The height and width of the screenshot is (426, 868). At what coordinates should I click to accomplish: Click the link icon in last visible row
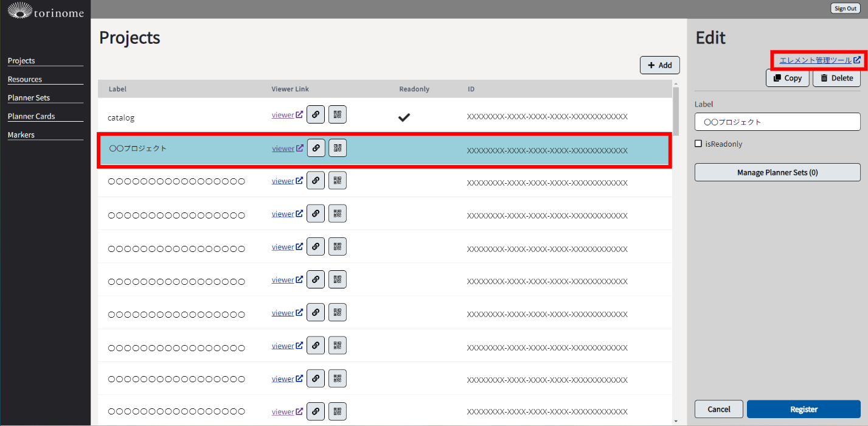315,411
